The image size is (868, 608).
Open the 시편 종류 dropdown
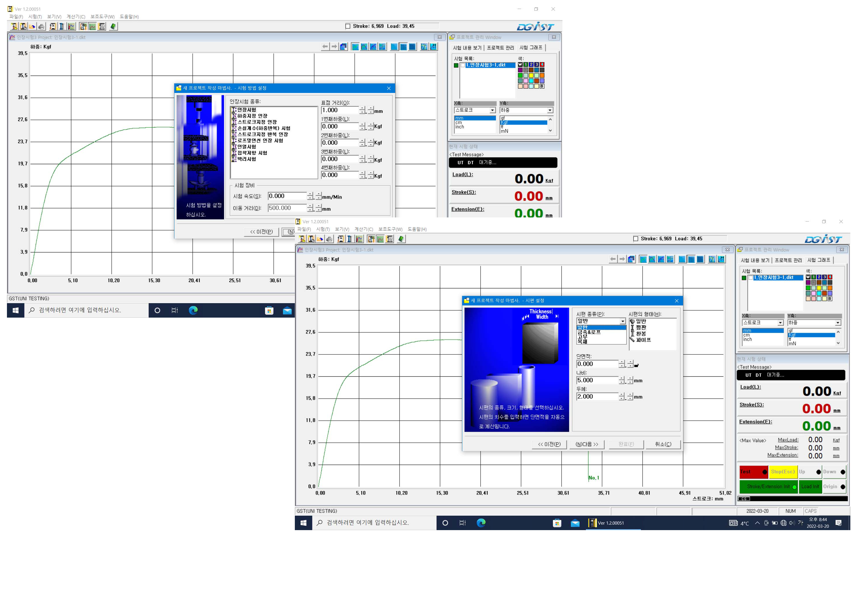(x=623, y=321)
